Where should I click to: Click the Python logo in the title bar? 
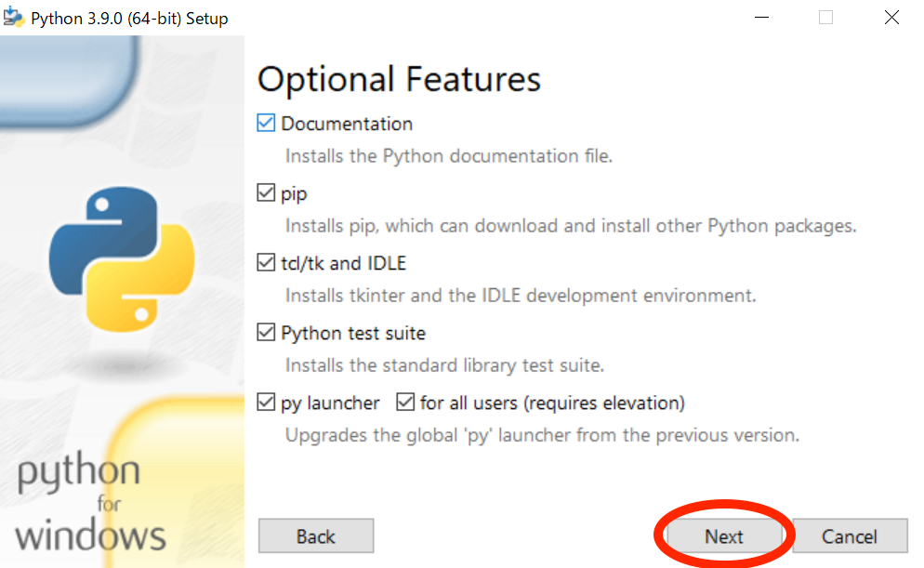(x=15, y=17)
